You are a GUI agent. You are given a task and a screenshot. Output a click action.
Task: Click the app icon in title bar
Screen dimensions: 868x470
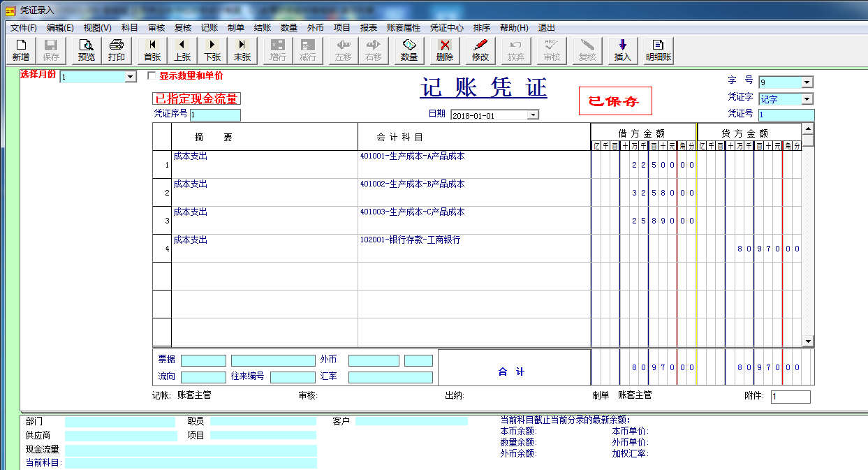[x=10, y=10]
